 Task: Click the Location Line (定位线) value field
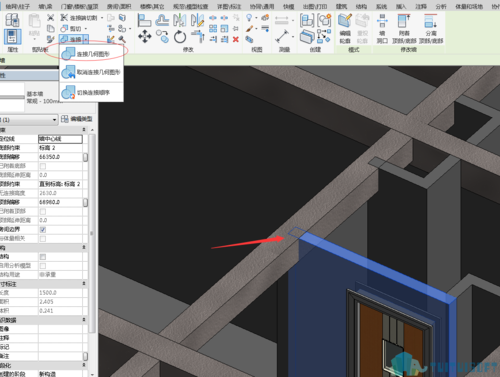(x=60, y=139)
